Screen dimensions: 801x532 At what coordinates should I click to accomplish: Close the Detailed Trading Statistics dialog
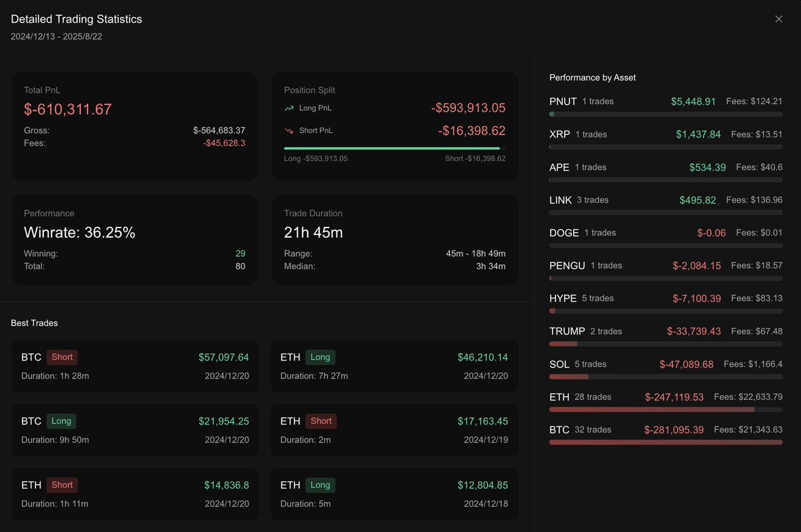click(778, 19)
